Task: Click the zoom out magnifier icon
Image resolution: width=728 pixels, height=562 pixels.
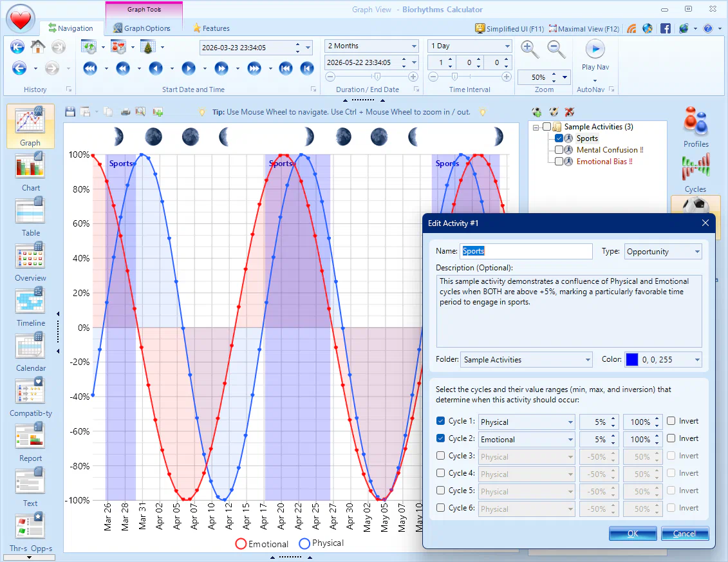Action: pos(556,49)
